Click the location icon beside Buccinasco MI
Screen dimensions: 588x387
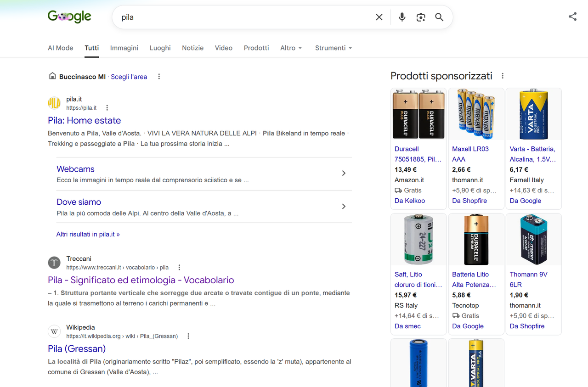52,76
